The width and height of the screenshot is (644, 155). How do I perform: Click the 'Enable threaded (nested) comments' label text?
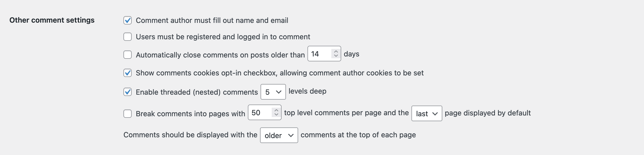coord(197,92)
